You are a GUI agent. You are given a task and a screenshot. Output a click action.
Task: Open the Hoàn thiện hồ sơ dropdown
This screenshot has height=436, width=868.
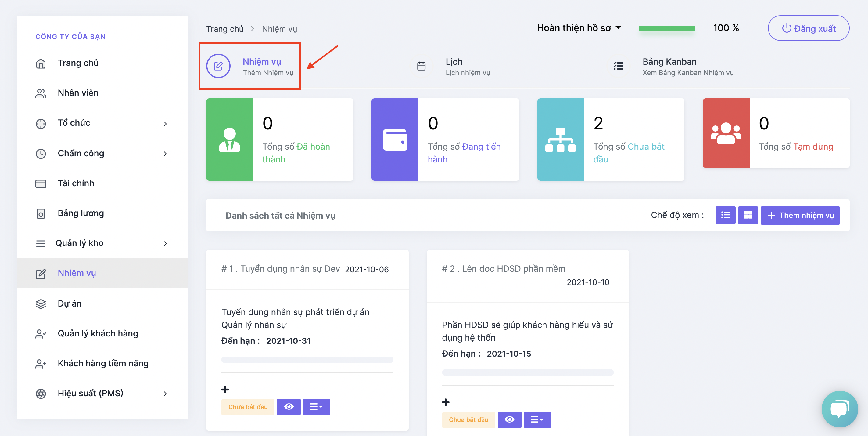(579, 28)
